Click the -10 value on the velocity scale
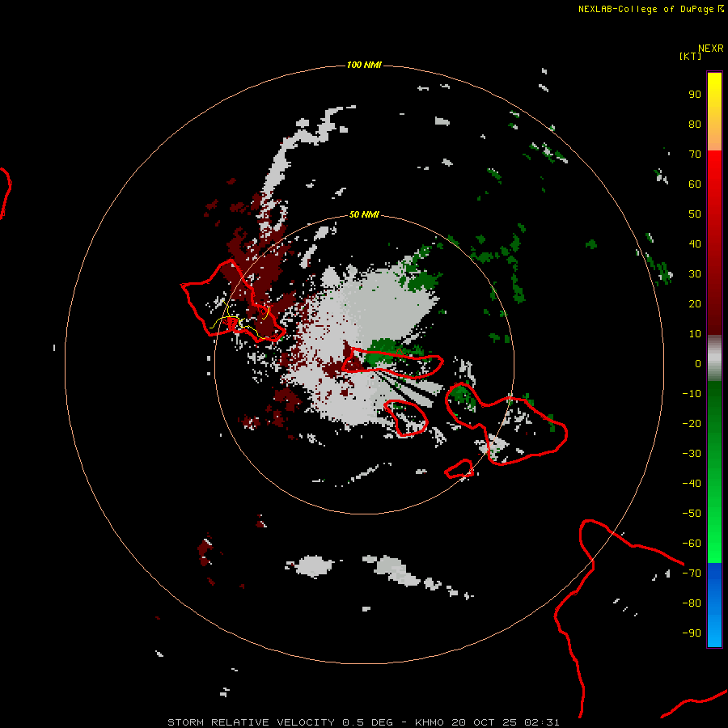 (x=692, y=394)
